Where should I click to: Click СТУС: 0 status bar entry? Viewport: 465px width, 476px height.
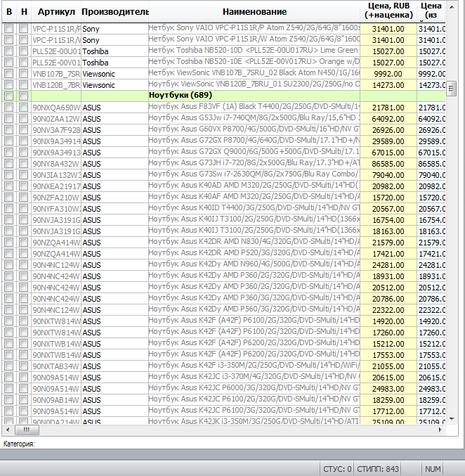click(x=337, y=469)
